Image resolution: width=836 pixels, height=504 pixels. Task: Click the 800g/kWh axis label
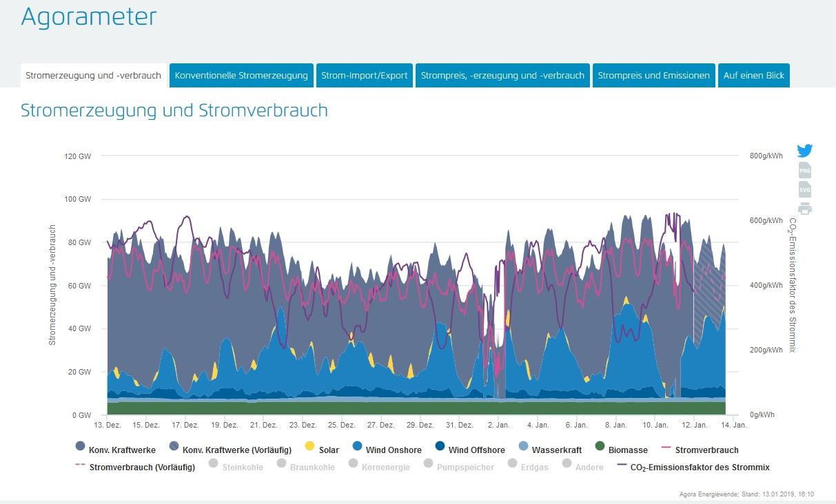766,156
